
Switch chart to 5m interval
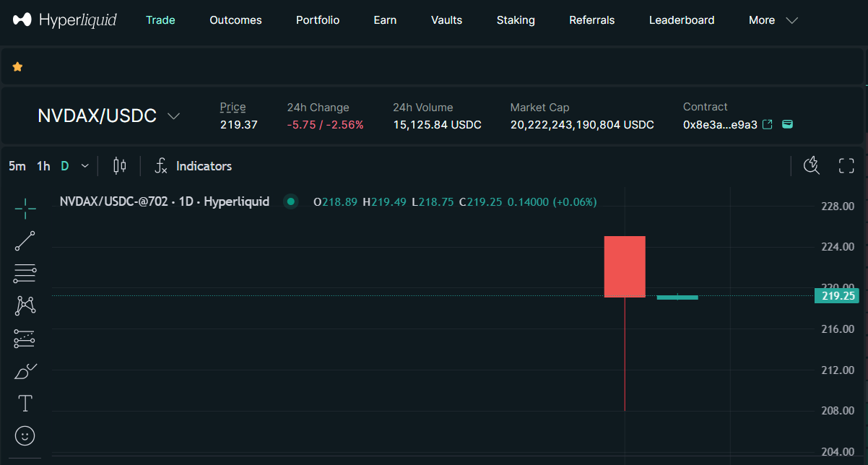[17, 166]
